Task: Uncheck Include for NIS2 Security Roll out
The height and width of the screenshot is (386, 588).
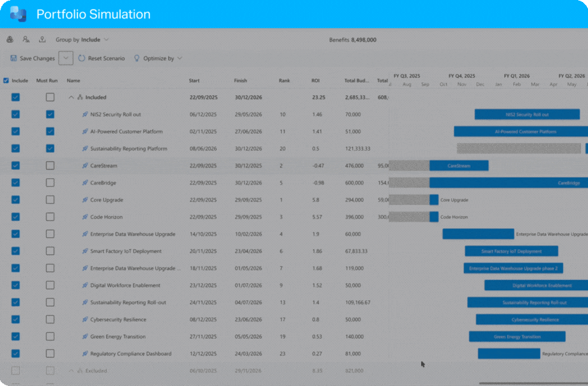Action: [x=15, y=114]
